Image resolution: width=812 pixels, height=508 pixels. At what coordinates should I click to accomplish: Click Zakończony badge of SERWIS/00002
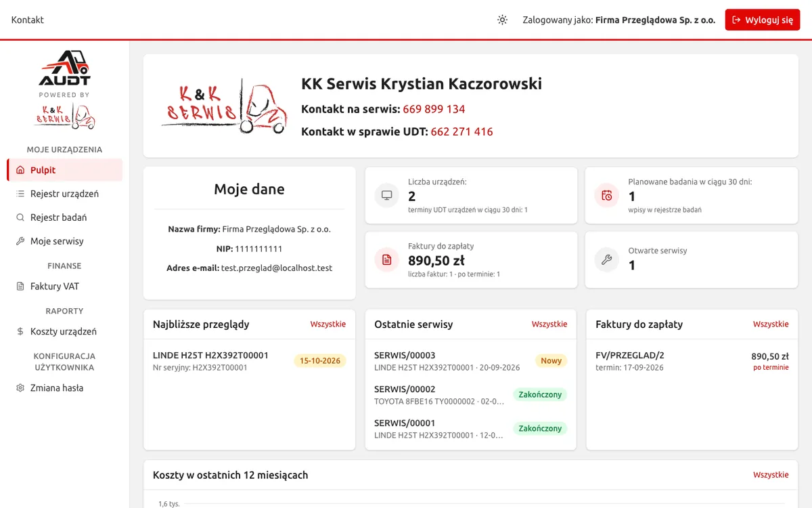[x=540, y=395]
